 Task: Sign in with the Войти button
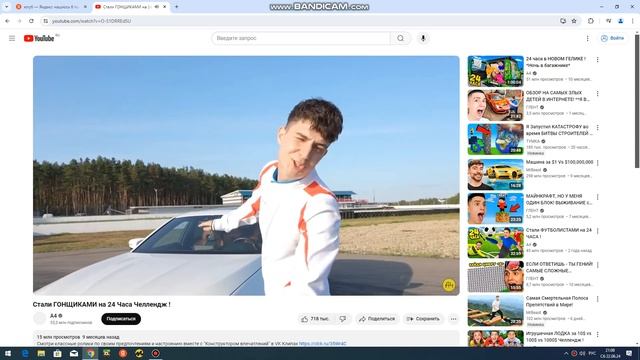[x=612, y=38]
